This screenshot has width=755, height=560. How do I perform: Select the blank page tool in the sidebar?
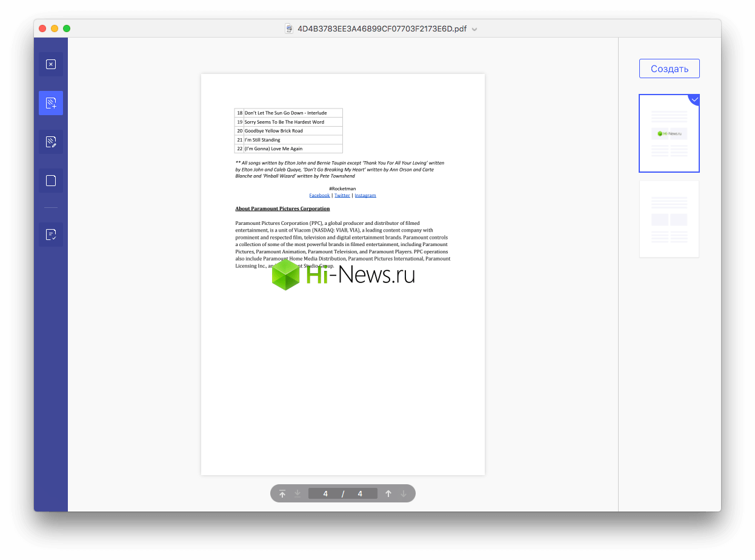click(x=51, y=180)
